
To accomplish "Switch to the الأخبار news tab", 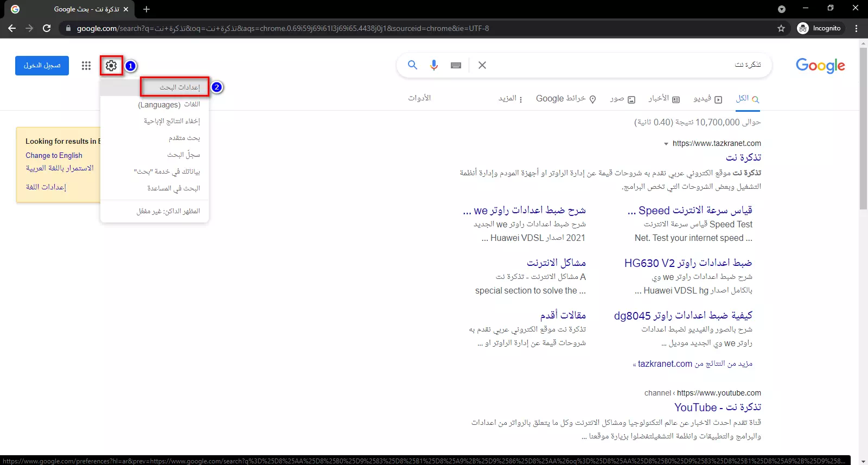I will pos(664,99).
